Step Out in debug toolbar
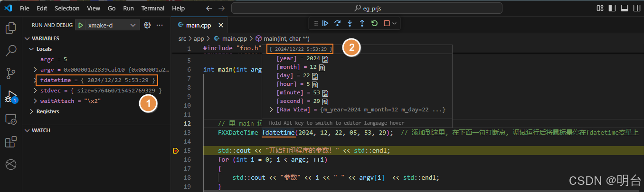The height and width of the screenshot is (192, 644). tap(362, 23)
